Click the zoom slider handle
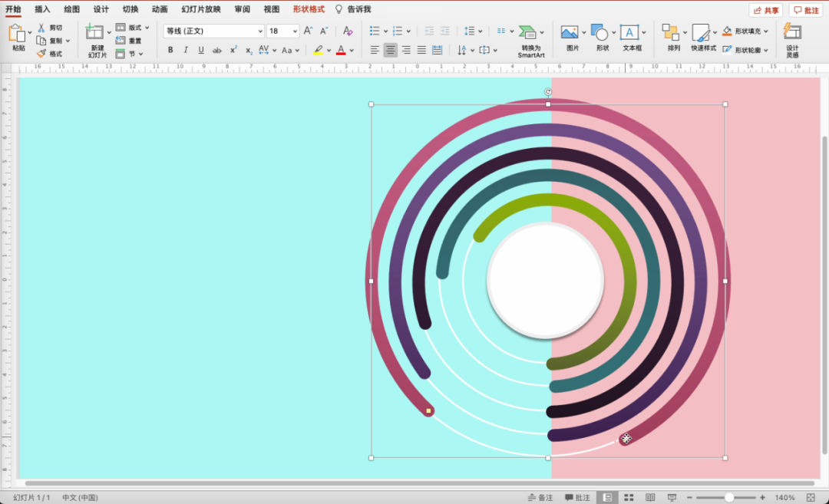The width and height of the screenshot is (829, 504). tap(728, 498)
